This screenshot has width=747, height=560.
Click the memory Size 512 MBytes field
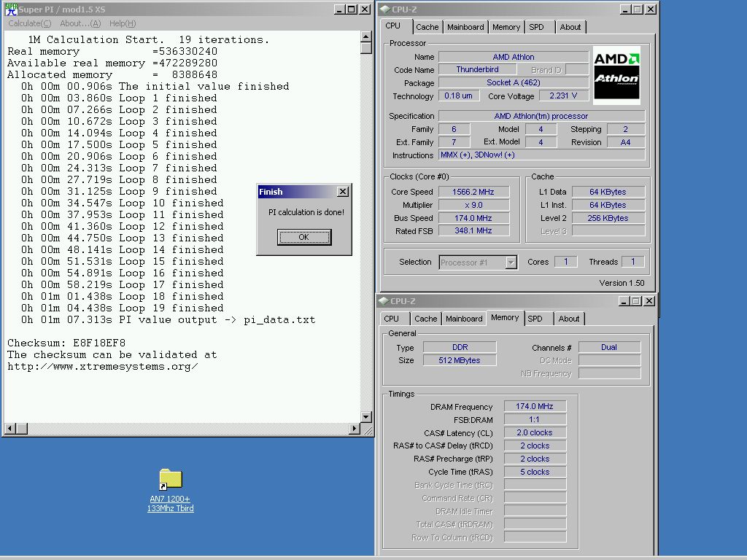point(460,360)
